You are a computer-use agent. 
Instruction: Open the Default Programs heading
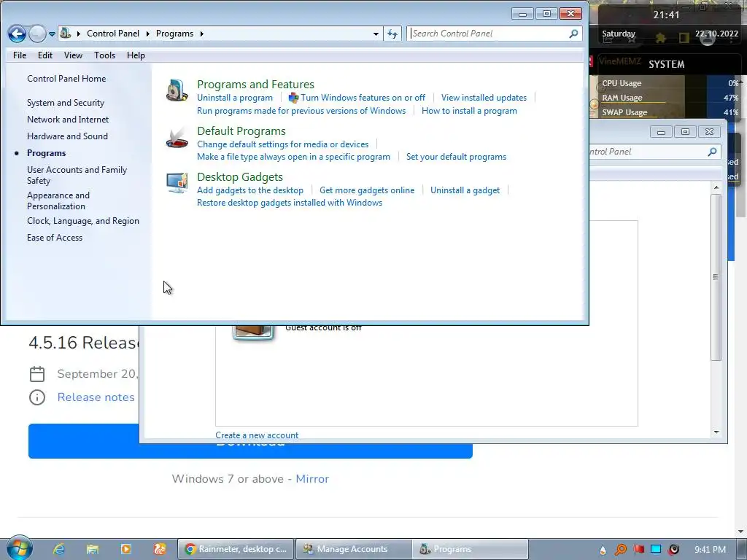[241, 131]
